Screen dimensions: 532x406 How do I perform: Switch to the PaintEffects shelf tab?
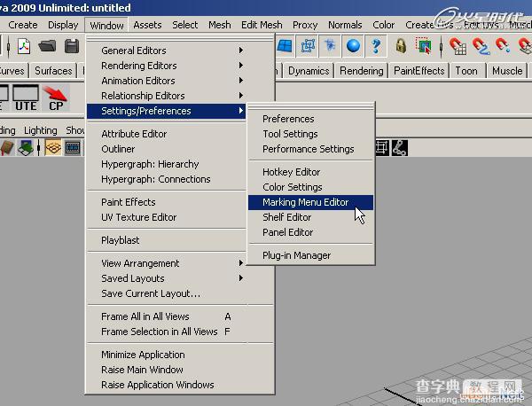(x=419, y=71)
